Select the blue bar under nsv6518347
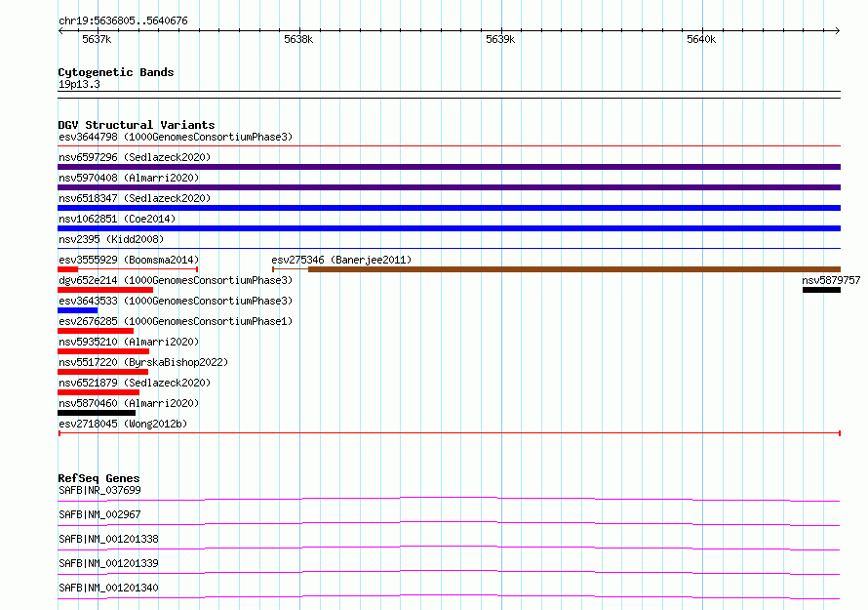This screenshot has height=610, width=868. [x=449, y=208]
